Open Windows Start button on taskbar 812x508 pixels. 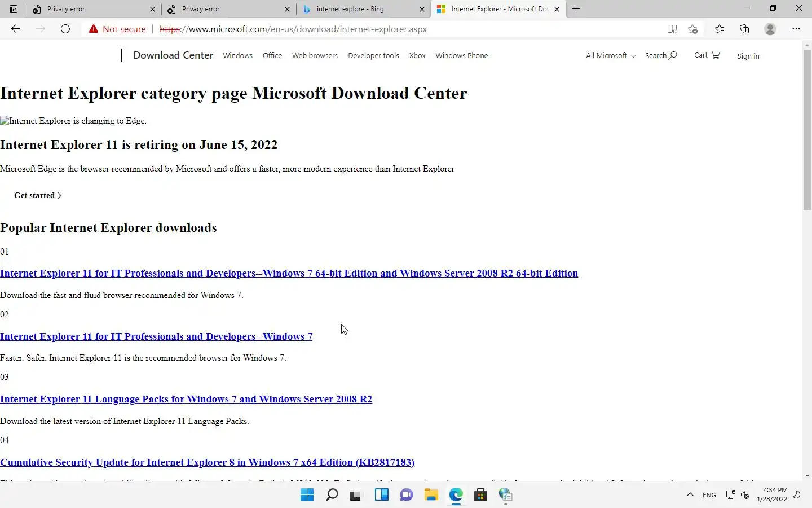(x=307, y=495)
